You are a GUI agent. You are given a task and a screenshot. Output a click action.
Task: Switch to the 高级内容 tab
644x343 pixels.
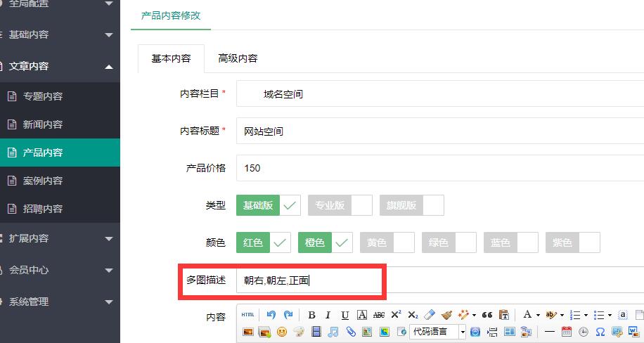pyautogui.click(x=238, y=59)
